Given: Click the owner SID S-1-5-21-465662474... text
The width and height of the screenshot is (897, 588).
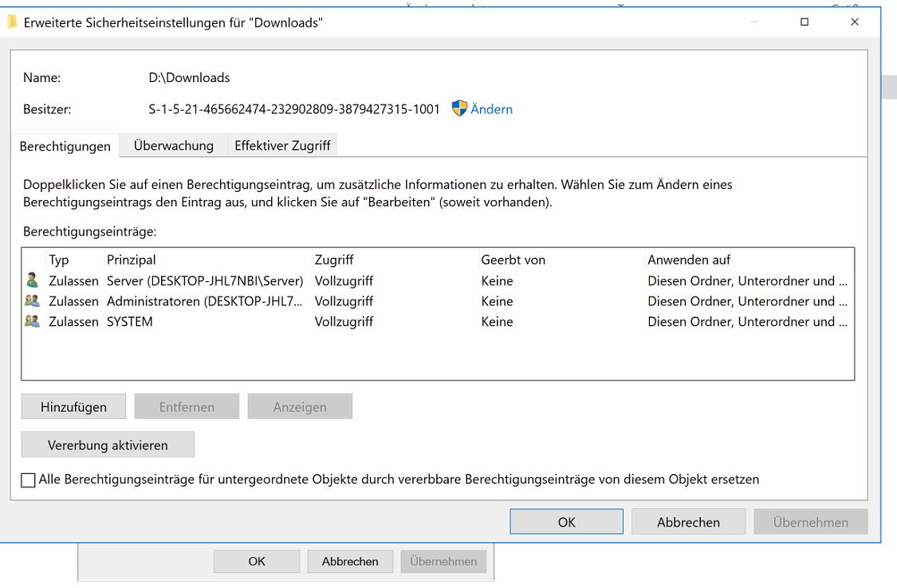Looking at the screenshot, I should pyautogui.click(x=294, y=109).
